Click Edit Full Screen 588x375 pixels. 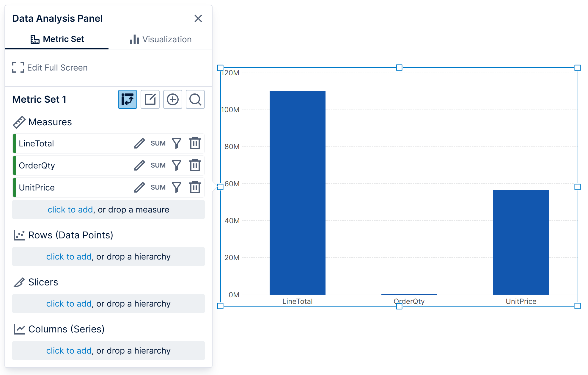(50, 68)
